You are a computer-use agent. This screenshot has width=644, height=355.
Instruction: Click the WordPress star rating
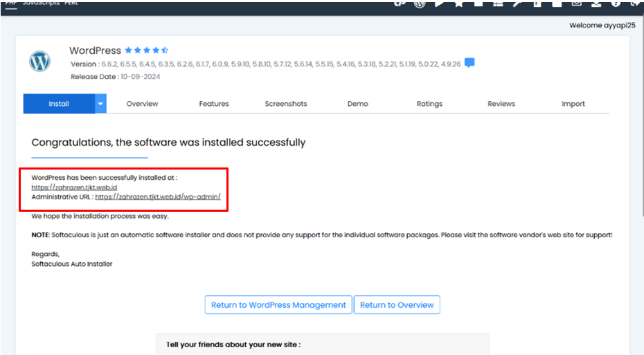[x=147, y=51]
